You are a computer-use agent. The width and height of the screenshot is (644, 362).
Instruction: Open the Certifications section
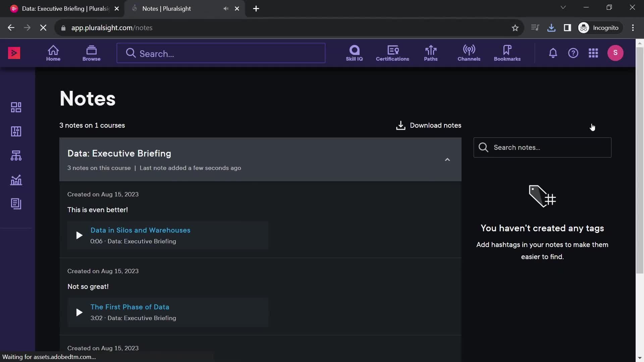coord(392,53)
